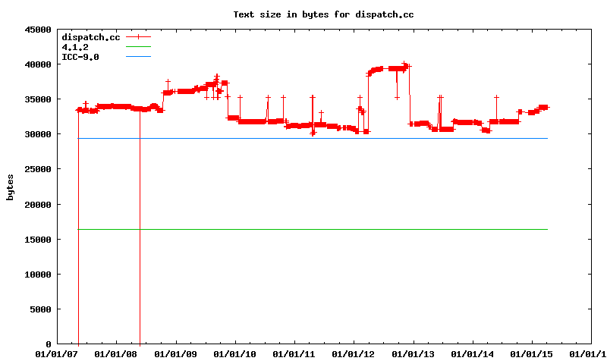Image resolution: width=607 pixels, height=364 pixels.
Task: Click the blue legend line sample for ICC-9.0
Action: tap(139, 56)
